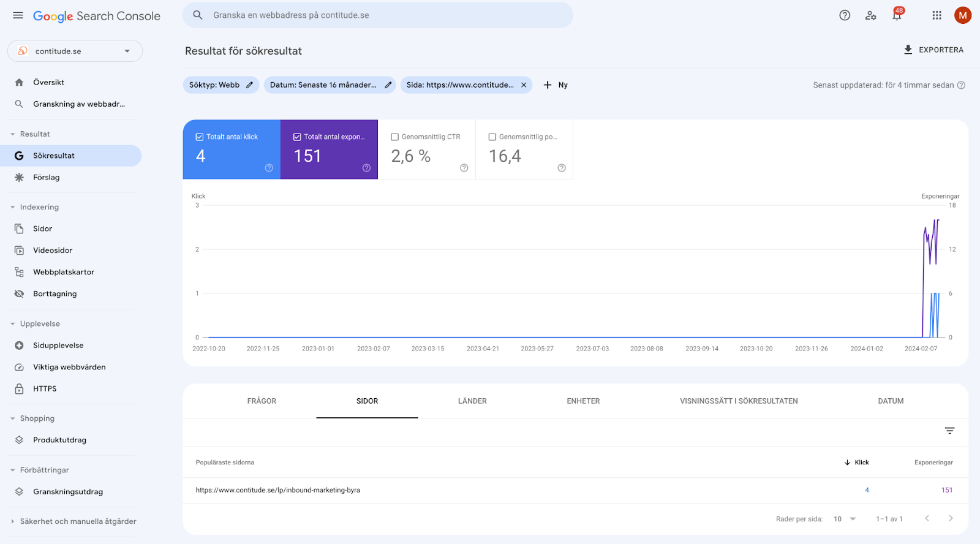Open the inbound-marketing-byra page URL row
Screen dimensions: 980x544
tap(278, 490)
